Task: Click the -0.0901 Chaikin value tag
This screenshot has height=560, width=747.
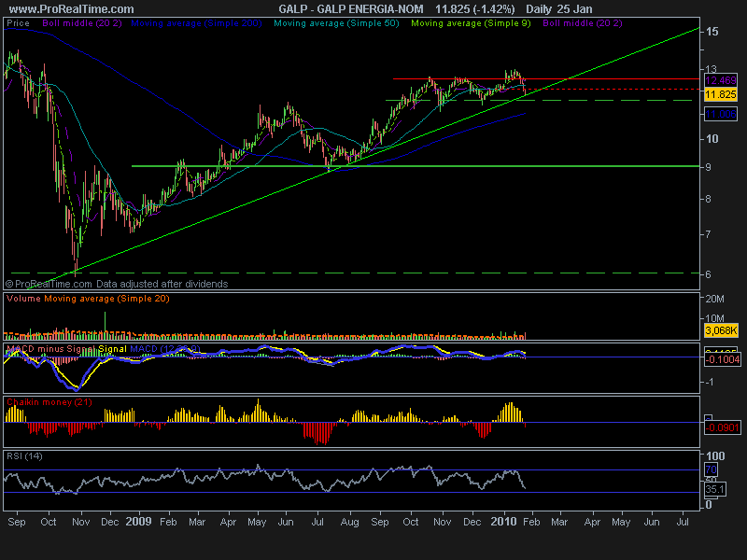Action: pos(722,427)
